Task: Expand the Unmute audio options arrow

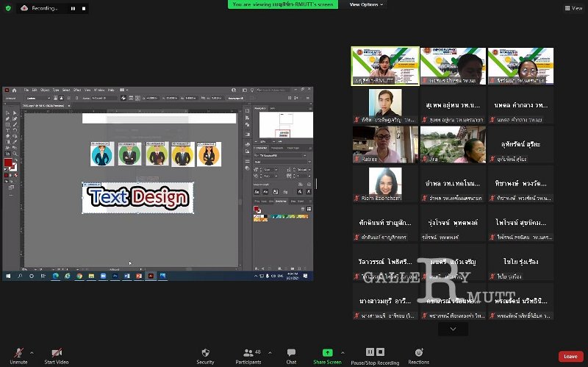Action: 32,353
